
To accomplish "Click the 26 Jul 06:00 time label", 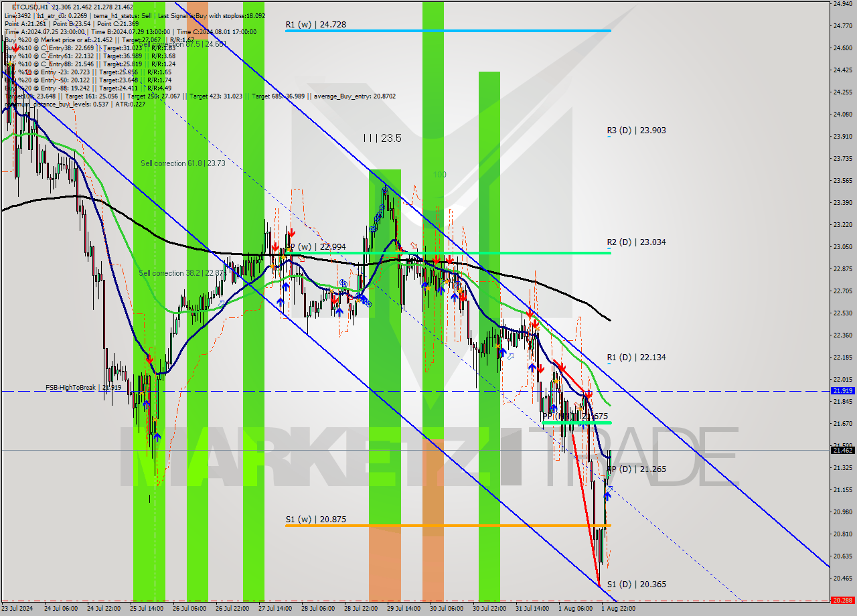I will tap(189, 609).
